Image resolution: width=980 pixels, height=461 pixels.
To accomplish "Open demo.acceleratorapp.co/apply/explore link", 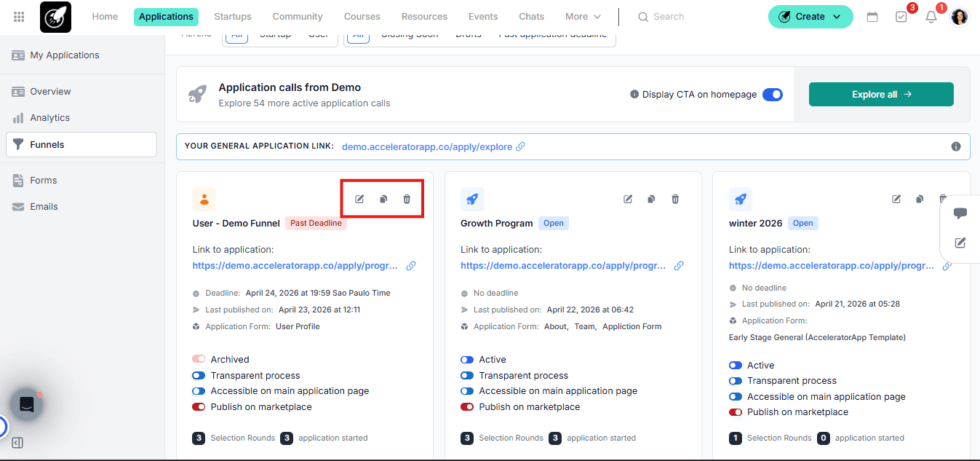I will (x=427, y=146).
